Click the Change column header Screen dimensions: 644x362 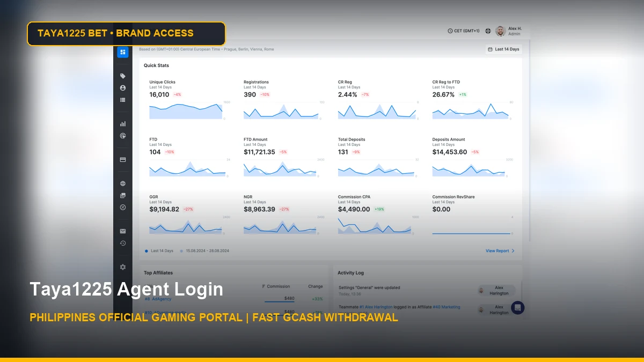[x=316, y=286]
